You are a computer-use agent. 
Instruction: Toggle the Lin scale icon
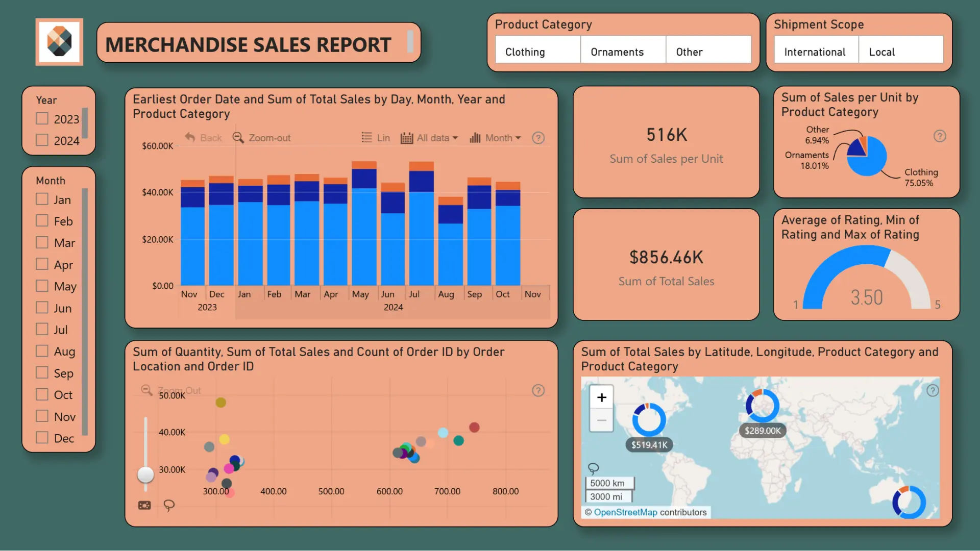pos(366,138)
